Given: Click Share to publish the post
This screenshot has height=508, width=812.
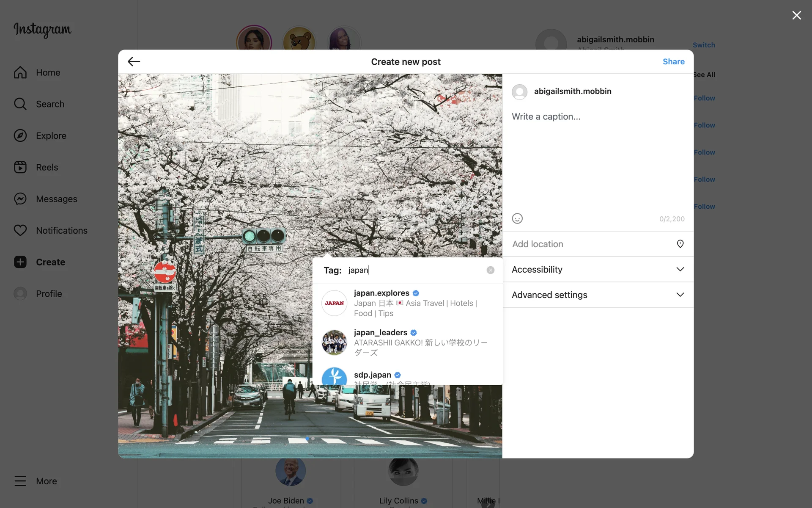Looking at the screenshot, I should (673, 61).
